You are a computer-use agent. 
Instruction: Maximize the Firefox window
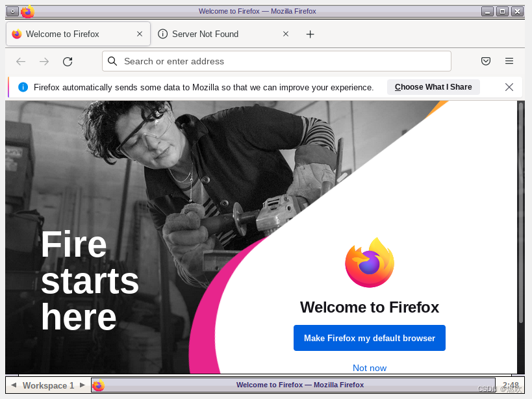tap(503, 12)
